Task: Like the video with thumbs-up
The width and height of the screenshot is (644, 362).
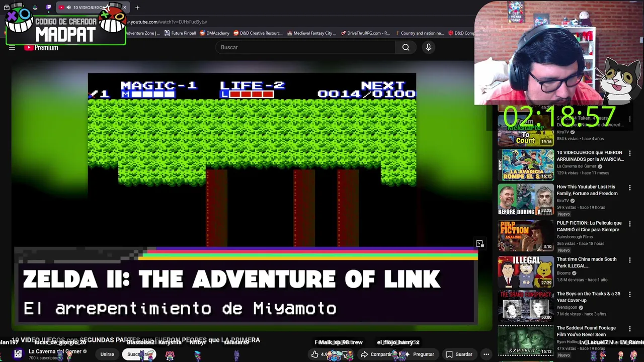Action: pos(315,354)
